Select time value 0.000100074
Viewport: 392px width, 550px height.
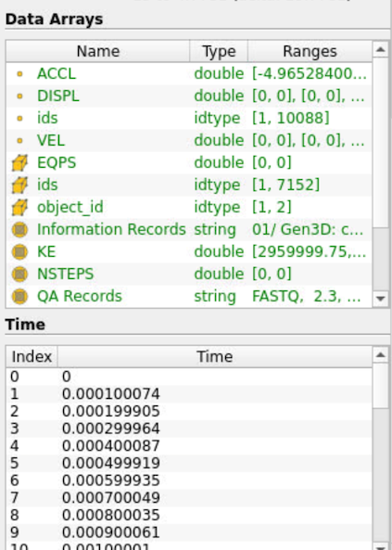pos(111,394)
